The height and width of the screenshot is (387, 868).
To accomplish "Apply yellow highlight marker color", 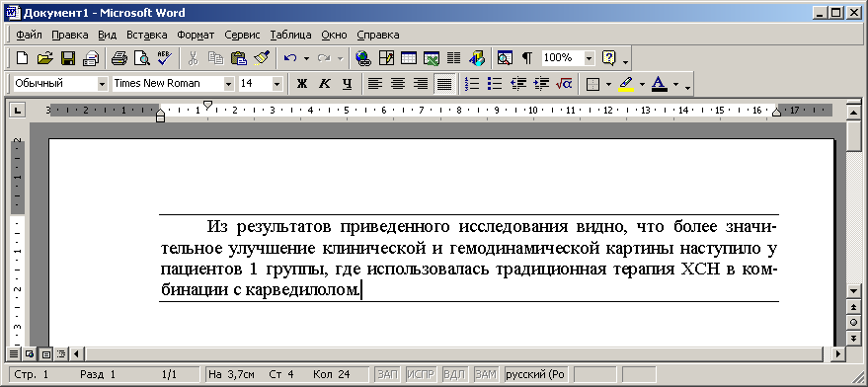I will tap(626, 84).
